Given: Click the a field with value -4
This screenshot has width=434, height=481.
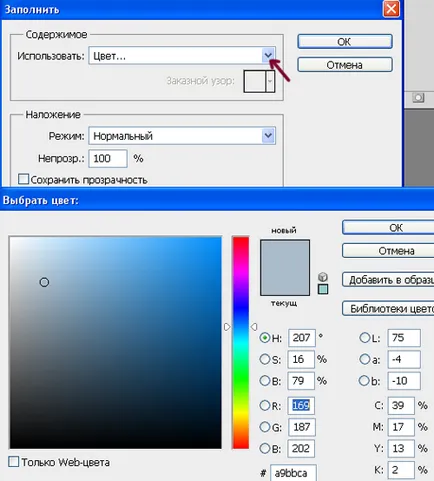Looking at the screenshot, I should click(404, 359).
